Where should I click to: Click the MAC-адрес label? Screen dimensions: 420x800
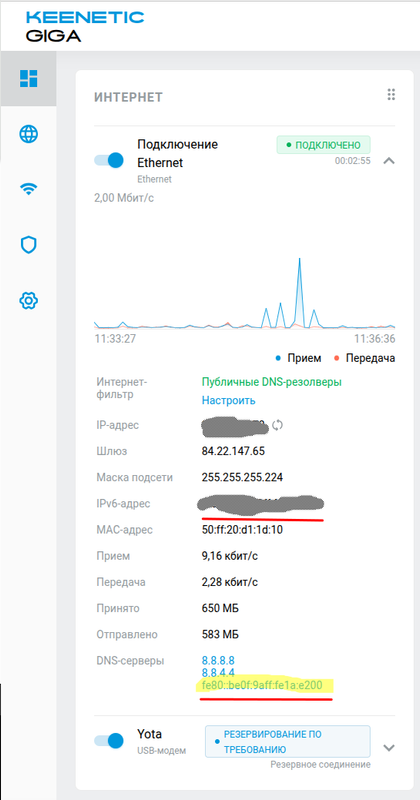[124, 530]
